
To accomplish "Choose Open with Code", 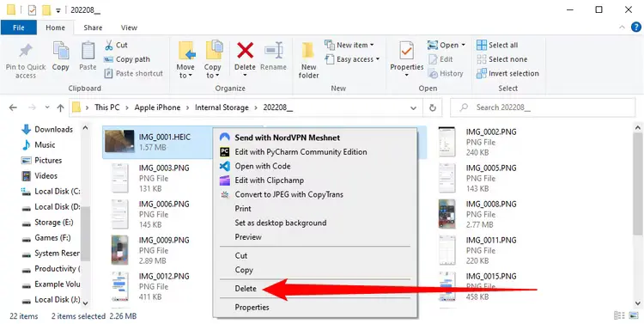I will [x=315, y=166].
